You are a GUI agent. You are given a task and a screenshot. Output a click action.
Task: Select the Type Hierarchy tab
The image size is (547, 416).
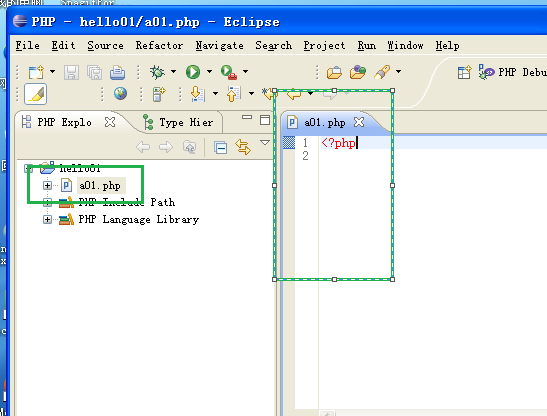(178, 122)
